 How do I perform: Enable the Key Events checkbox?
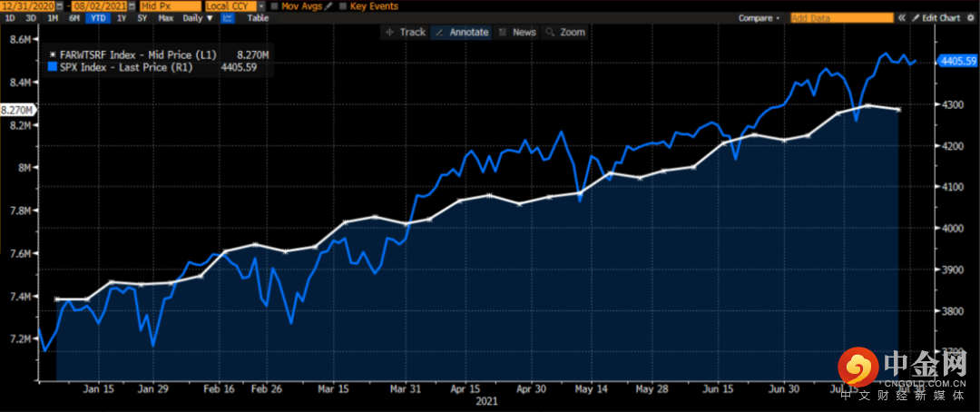343,6
